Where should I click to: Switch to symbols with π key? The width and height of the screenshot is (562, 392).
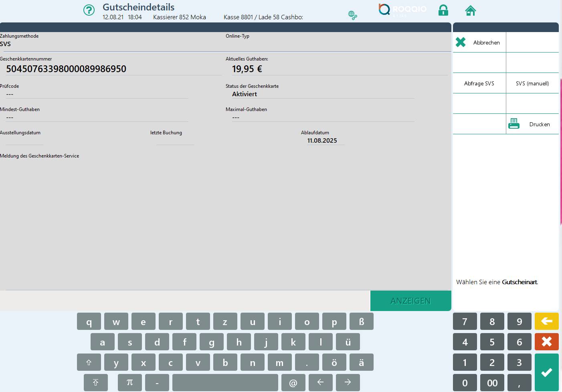point(129,382)
